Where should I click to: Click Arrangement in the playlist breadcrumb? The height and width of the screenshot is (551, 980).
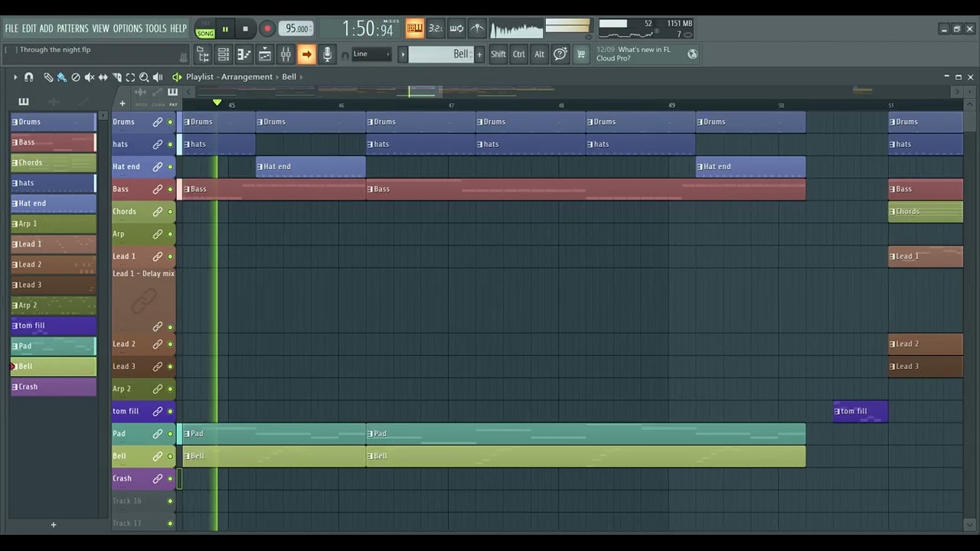coord(247,77)
